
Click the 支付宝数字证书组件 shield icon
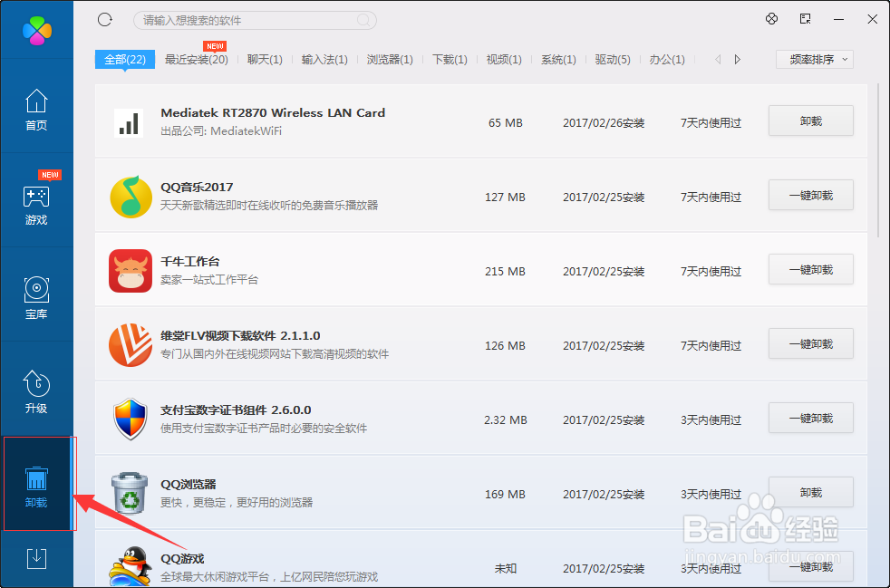[131, 418]
